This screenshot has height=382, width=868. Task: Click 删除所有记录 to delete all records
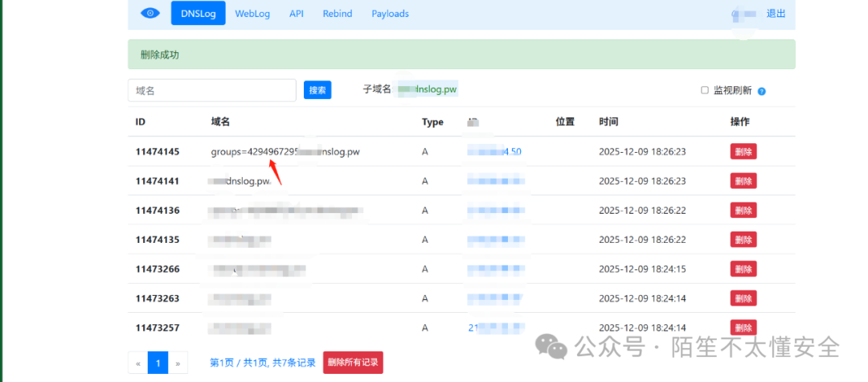[x=353, y=363]
